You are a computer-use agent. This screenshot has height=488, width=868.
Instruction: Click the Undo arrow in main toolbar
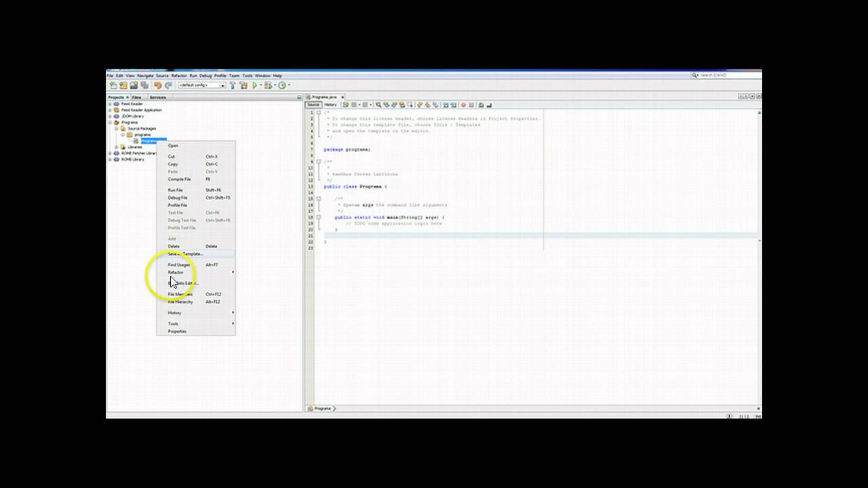pos(158,85)
